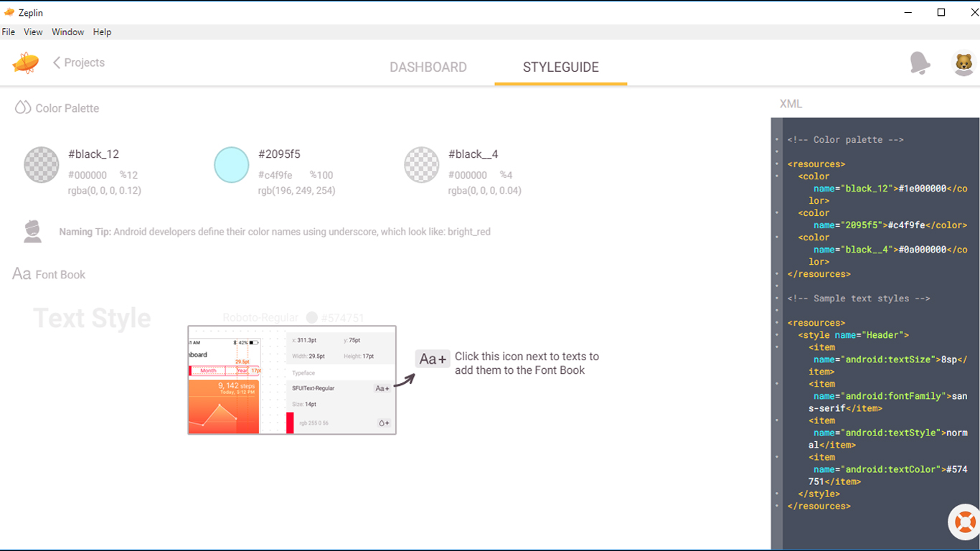This screenshot has height=551, width=980.
Task: Open the user avatar profile icon
Action: click(x=963, y=63)
